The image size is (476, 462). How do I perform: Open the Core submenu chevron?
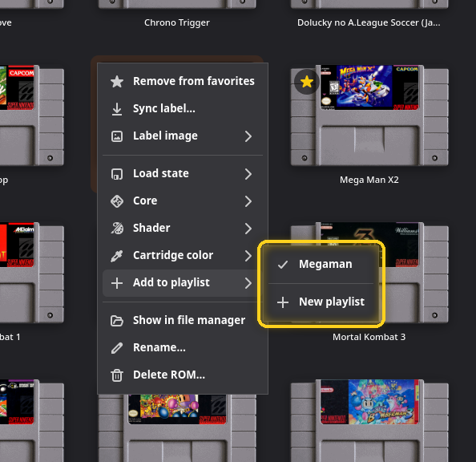(x=248, y=201)
